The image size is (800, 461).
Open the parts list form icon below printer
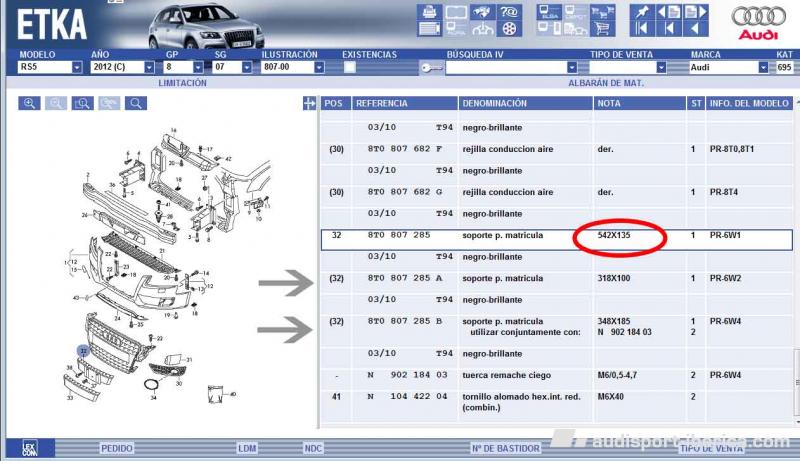(430, 29)
